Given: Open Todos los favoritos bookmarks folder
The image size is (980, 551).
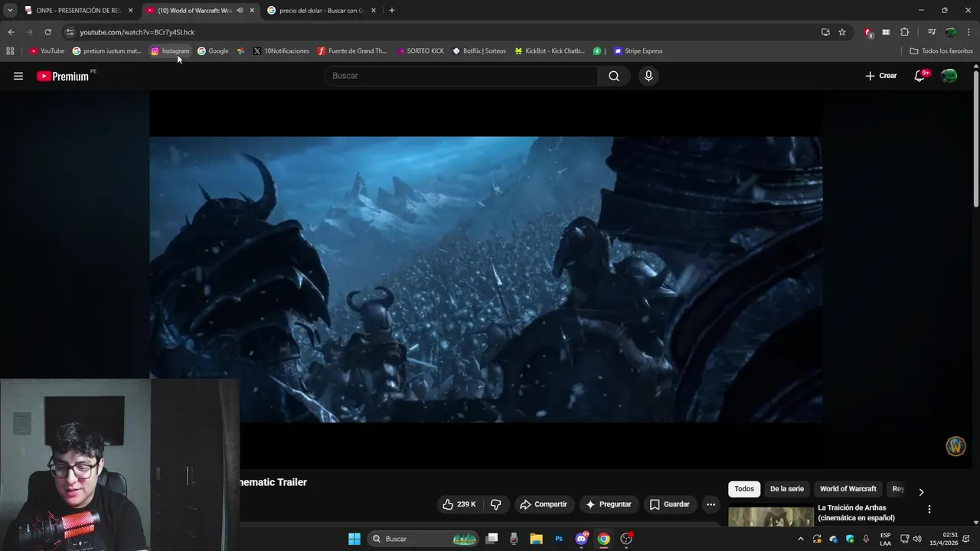Looking at the screenshot, I should 942,51.
